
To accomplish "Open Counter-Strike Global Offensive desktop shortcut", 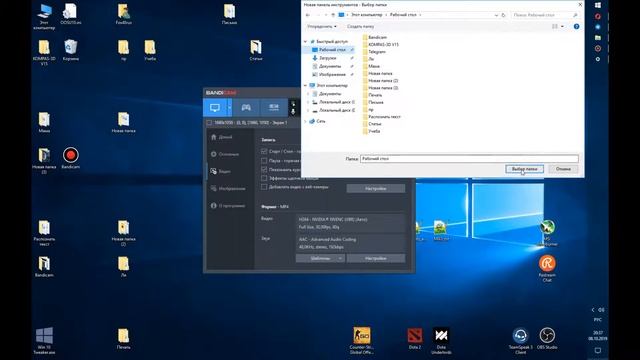I will pos(362,340).
